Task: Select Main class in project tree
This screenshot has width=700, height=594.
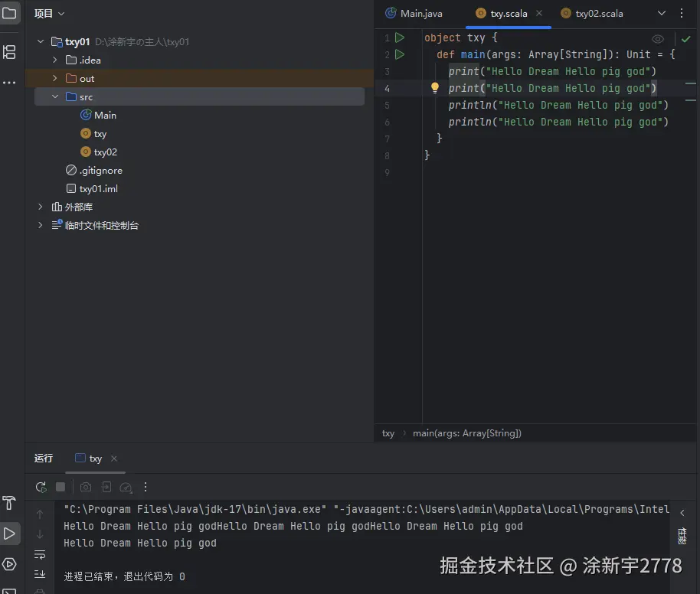Action: tap(98, 115)
